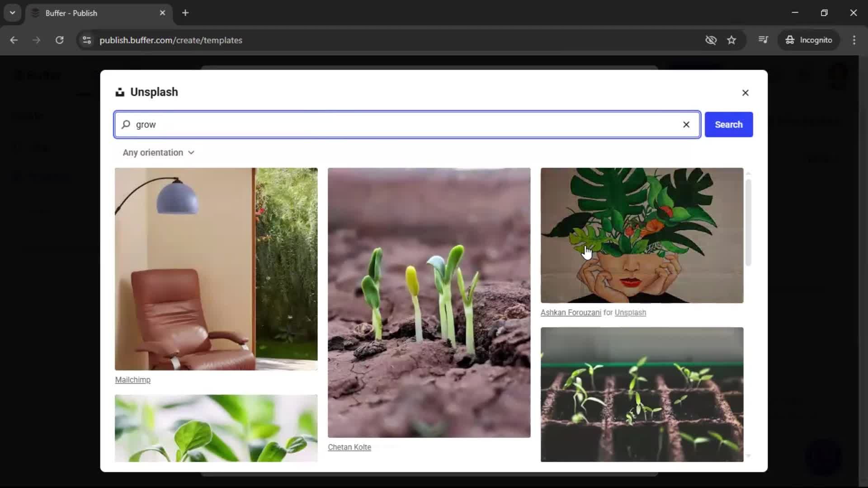Switch to the Buffer - Publish tab
This screenshot has width=868, height=488.
pos(81,13)
